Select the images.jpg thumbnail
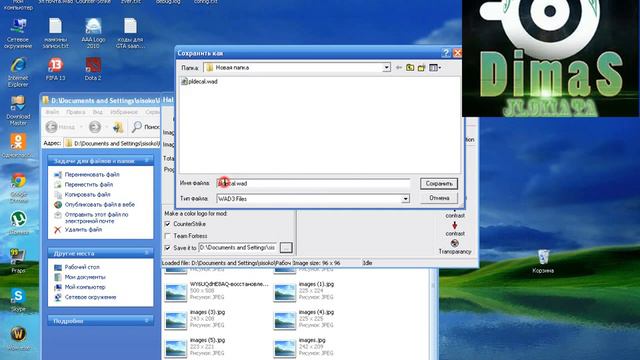 click(x=284, y=348)
